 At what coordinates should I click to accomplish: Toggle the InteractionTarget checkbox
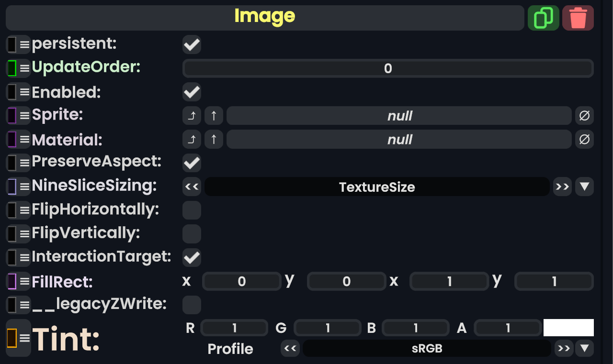point(192,257)
